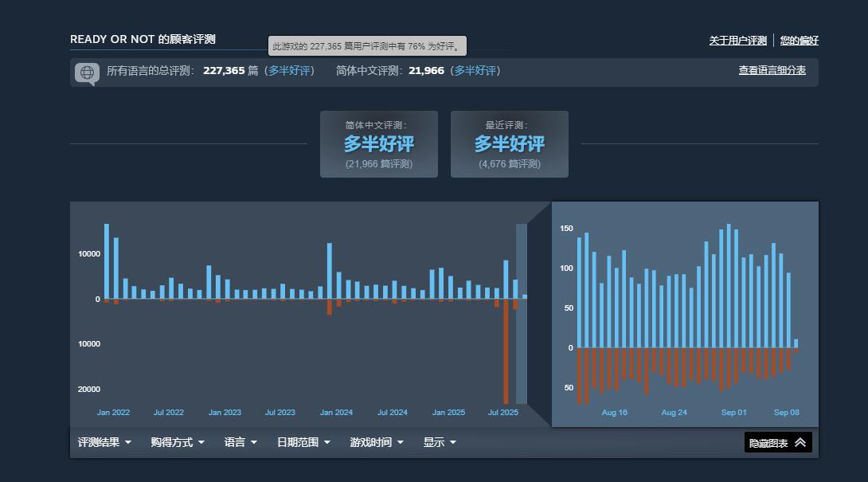The width and height of the screenshot is (868, 482).
Task: Click 查看语言细分表 link
Action: [x=772, y=70]
